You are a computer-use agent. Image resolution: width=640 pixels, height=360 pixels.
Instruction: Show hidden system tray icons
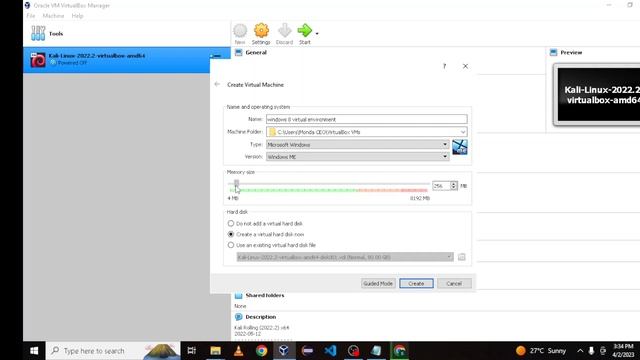(x=580, y=351)
